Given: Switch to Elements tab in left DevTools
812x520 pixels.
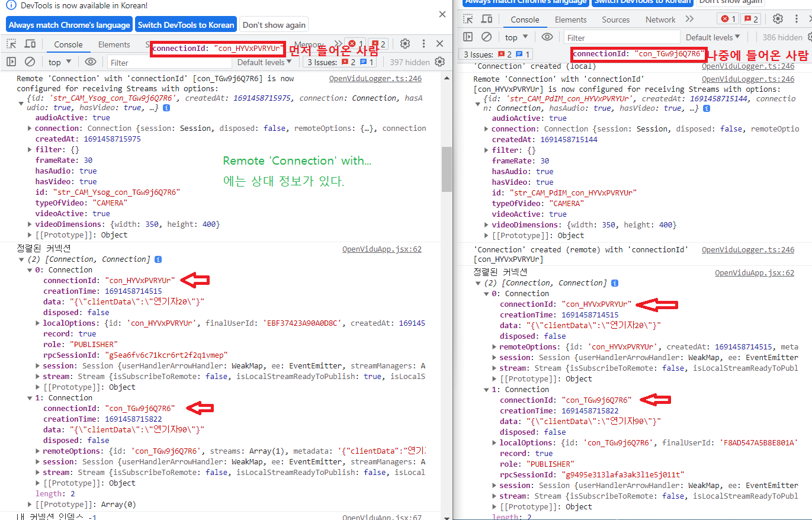Looking at the screenshot, I should coord(114,44).
